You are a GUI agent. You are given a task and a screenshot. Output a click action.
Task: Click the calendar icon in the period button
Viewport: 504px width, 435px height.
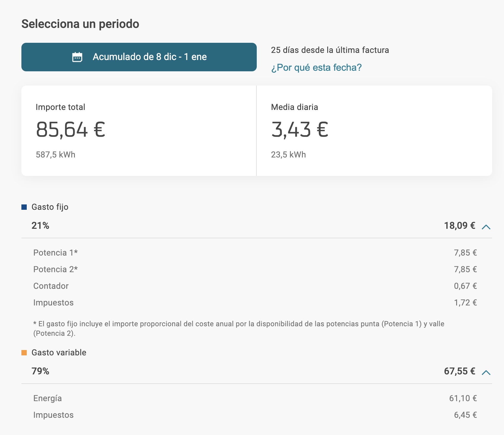click(77, 57)
